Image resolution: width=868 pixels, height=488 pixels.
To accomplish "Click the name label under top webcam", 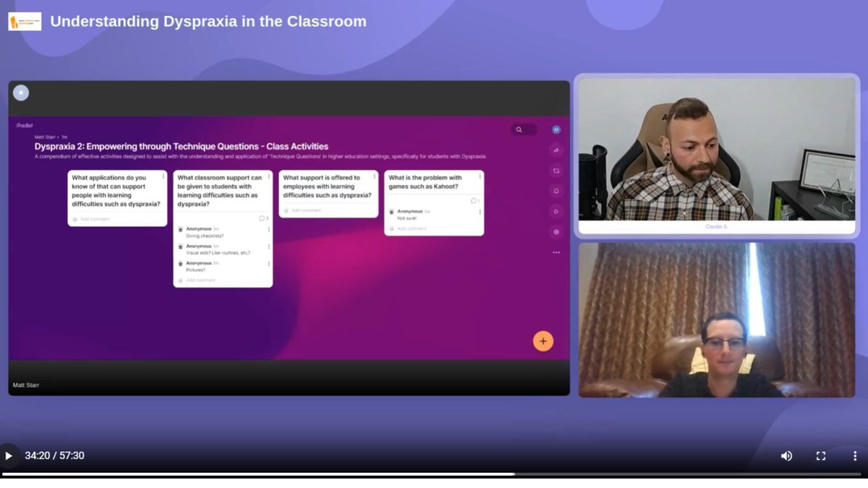I will [717, 227].
